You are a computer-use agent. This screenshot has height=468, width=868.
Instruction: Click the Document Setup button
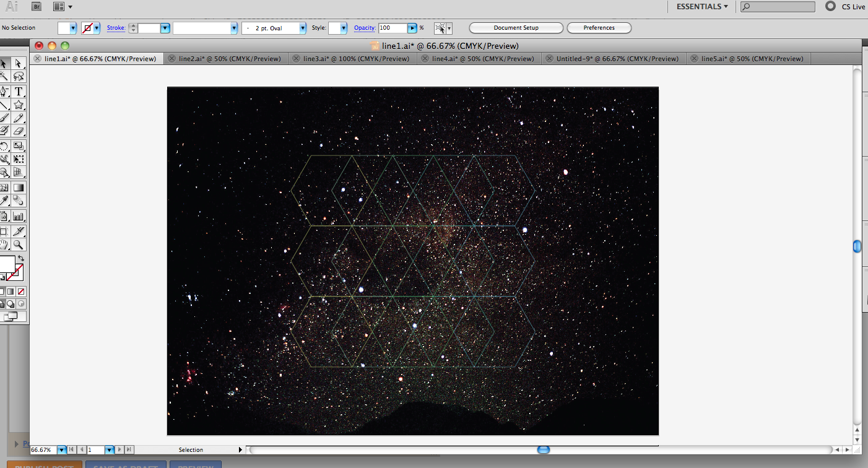(516, 28)
